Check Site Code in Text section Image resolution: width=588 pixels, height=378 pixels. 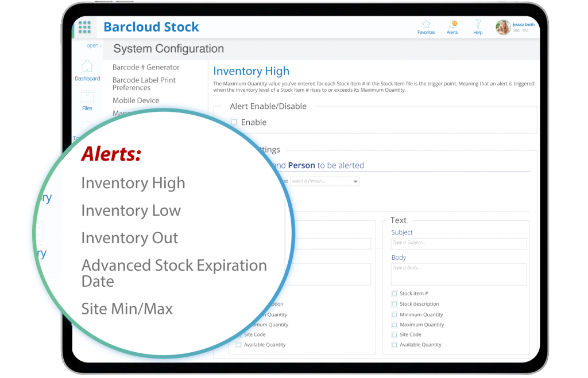point(394,334)
